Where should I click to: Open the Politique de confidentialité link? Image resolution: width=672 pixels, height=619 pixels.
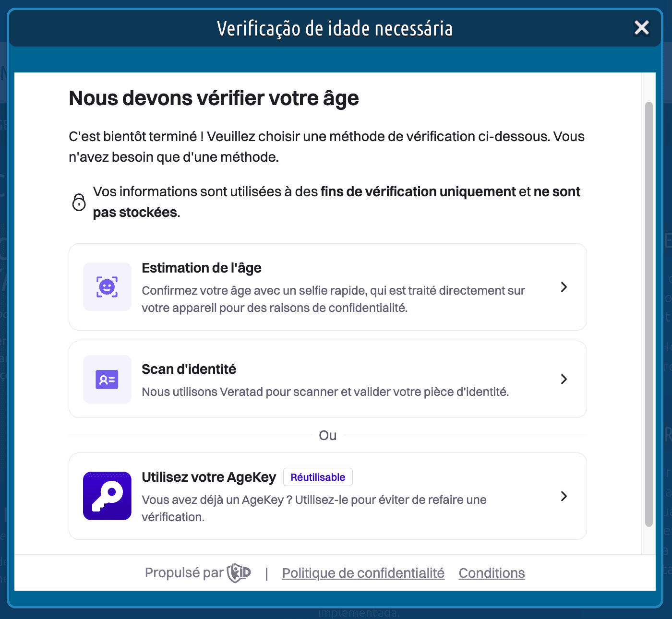(x=363, y=573)
